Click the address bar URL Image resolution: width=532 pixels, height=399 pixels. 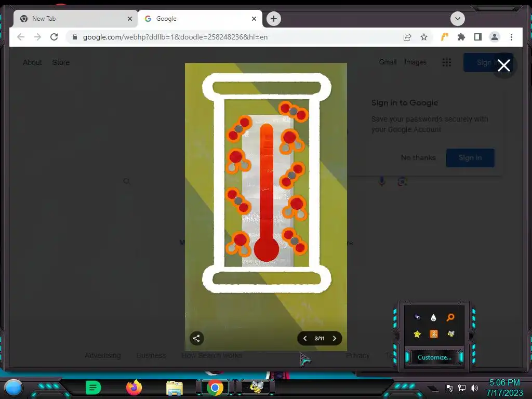[x=175, y=37]
